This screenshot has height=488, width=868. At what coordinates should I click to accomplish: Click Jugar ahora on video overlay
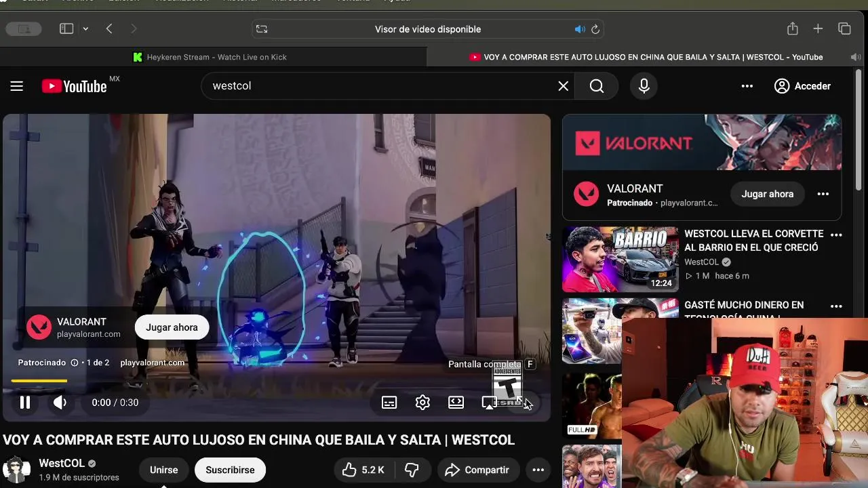[x=172, y=327]
